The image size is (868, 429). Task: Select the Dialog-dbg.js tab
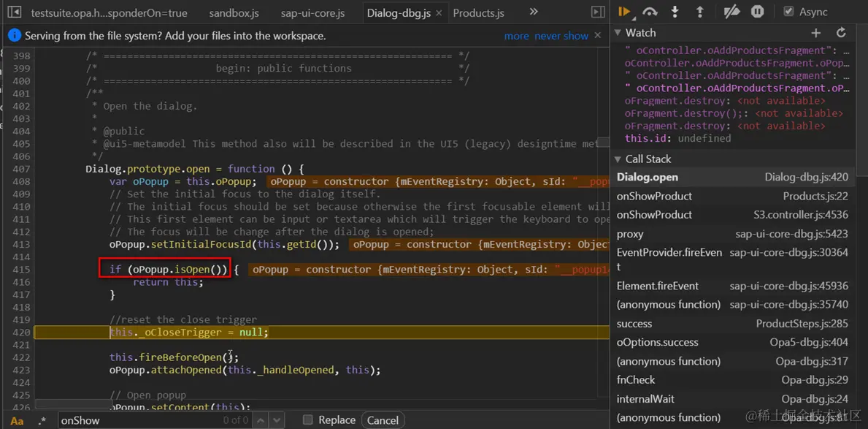click(x=399, y=12)
